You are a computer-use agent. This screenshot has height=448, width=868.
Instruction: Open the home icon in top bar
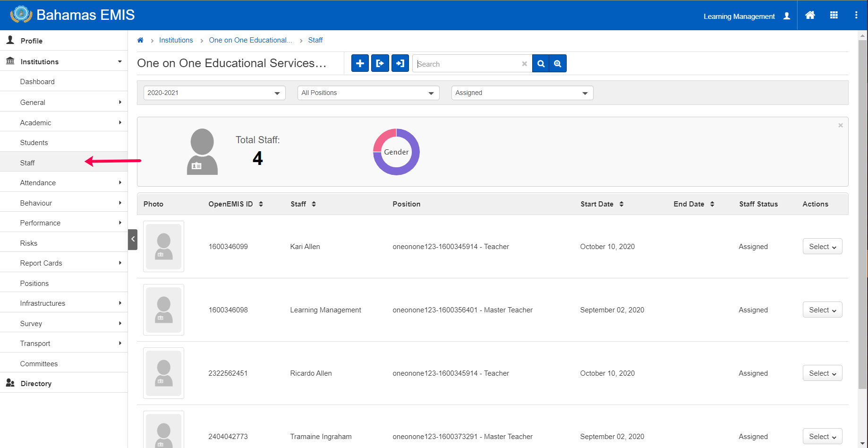coord(810,15)
